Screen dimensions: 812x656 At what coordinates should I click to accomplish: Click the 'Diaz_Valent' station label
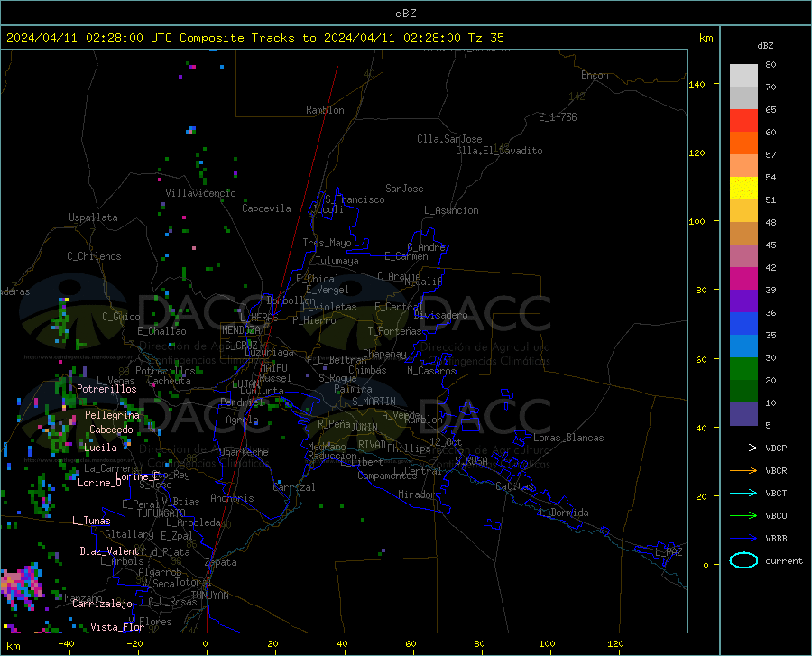pyautogui.click(x=109, y=551)
